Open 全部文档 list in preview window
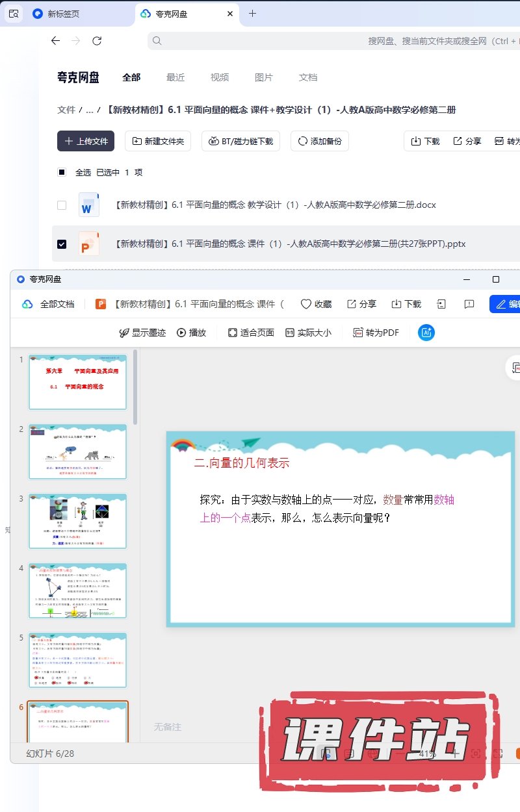 [x=49, y=304]
